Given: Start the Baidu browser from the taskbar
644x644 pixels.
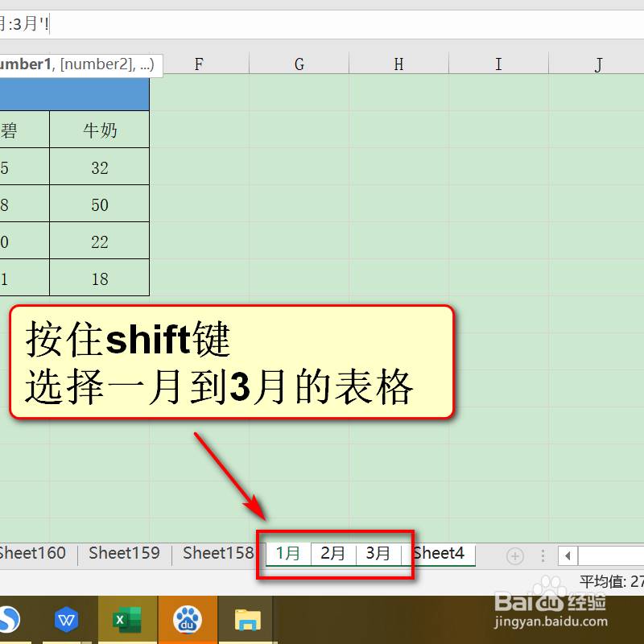Looking at the screenshot, I should pos(188,620).
